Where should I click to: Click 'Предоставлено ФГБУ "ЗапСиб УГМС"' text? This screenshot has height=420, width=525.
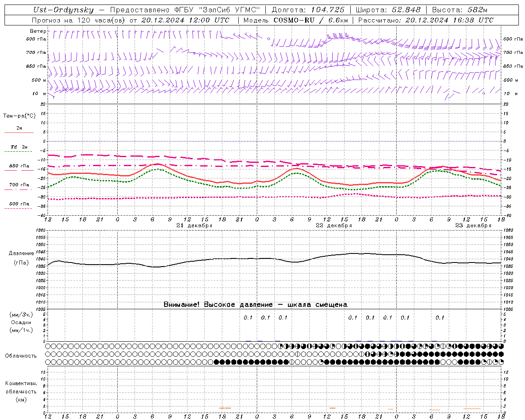point(185,10)
